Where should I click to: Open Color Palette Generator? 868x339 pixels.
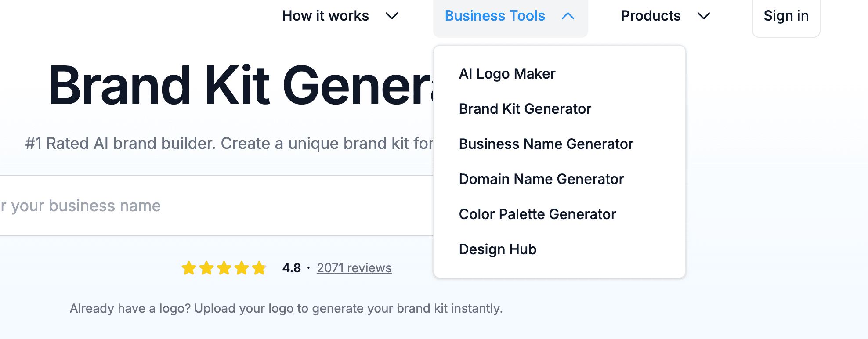point(537,214)
